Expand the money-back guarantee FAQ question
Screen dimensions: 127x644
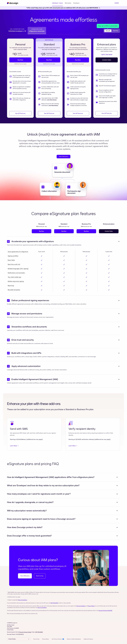click(x=117, y=536)
